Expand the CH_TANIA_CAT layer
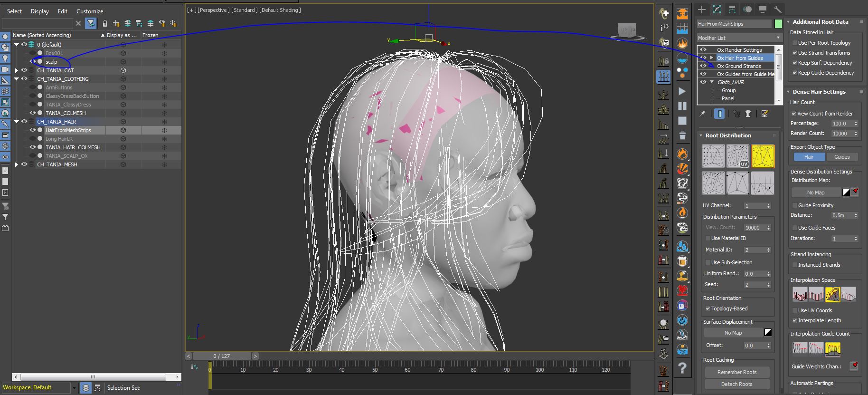This screenshot has width=868, height=395. click(17, 70)
